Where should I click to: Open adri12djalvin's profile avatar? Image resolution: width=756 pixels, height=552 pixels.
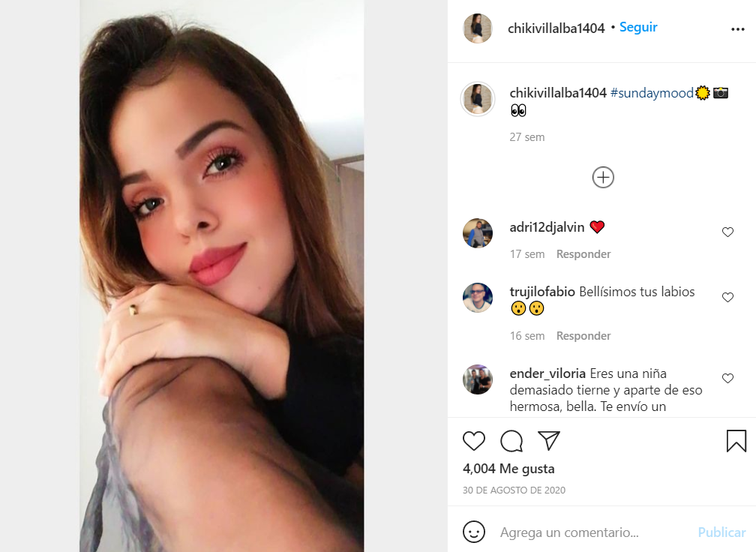tap(477, 233)
